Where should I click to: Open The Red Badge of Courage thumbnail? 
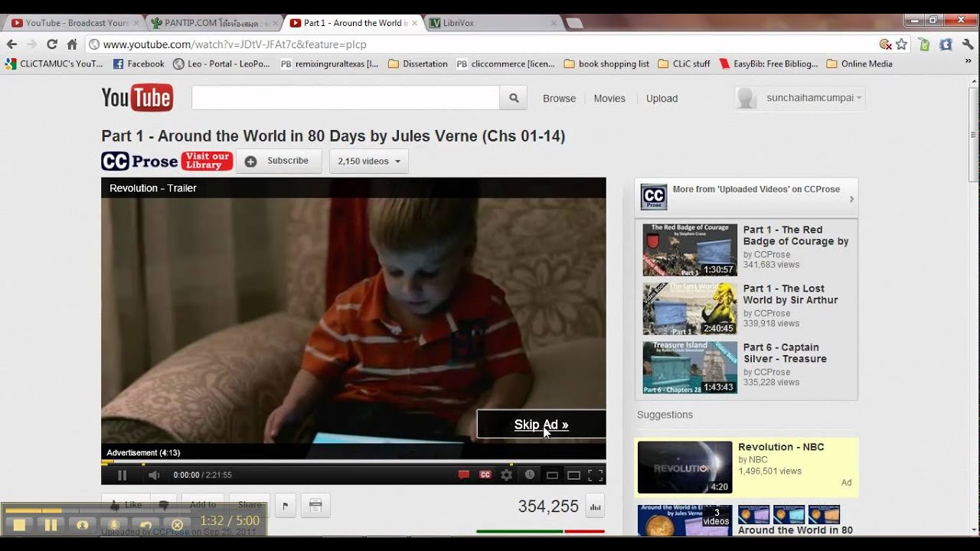pyautogui.click(x=690, y=250)
